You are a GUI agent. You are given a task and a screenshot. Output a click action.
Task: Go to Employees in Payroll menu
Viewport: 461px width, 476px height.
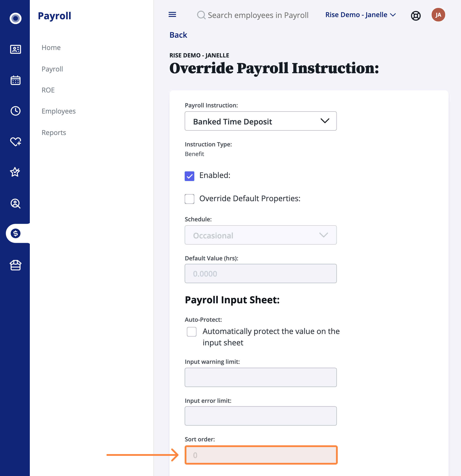pos(59,111)
